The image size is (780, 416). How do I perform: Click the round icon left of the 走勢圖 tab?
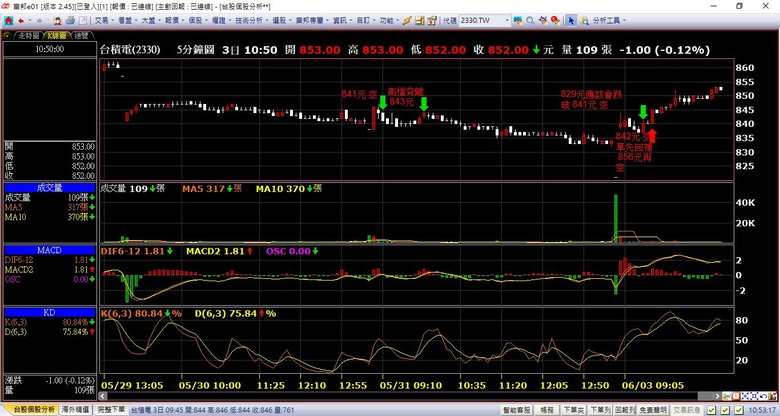pos(7,35)
